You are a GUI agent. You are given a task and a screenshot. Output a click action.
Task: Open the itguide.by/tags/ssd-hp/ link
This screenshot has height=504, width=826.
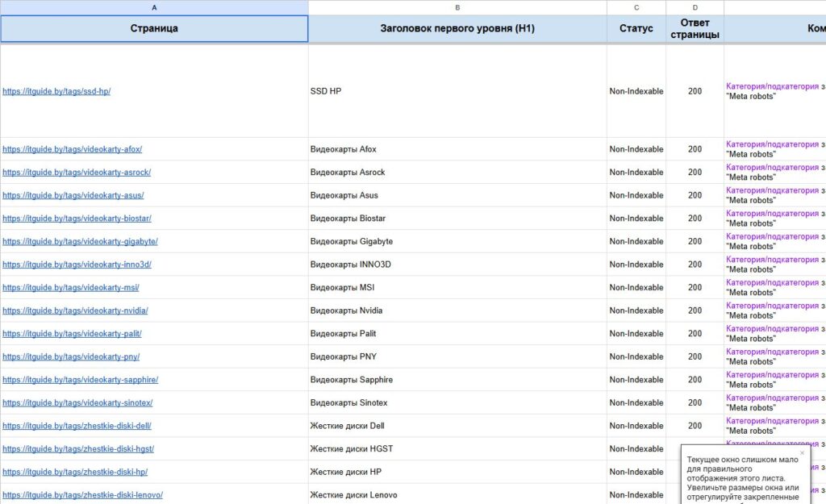56,91
